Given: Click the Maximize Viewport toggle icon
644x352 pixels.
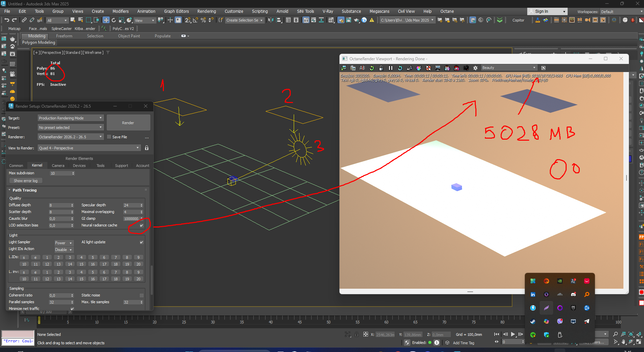Looking at the screenshot, I should point(639,342).
